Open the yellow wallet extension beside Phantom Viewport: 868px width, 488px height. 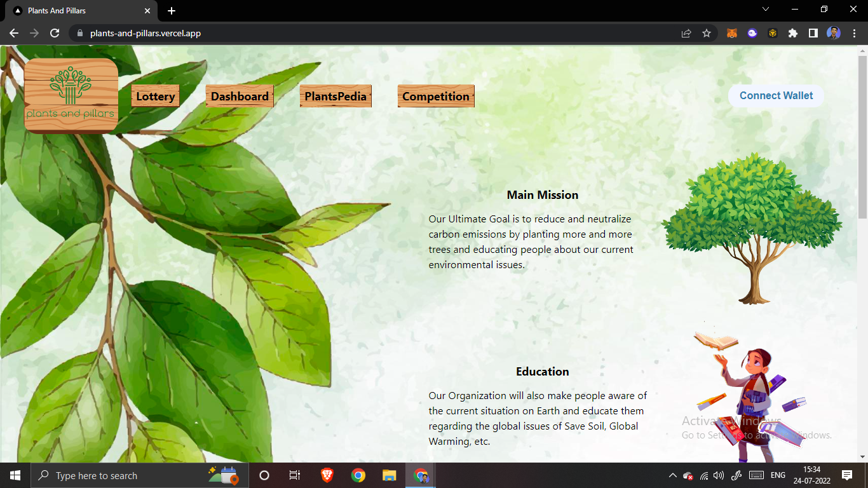click(x=772, y=32)
